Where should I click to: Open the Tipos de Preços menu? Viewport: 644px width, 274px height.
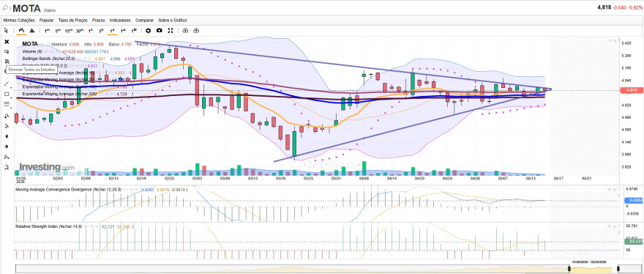(73, 21)
